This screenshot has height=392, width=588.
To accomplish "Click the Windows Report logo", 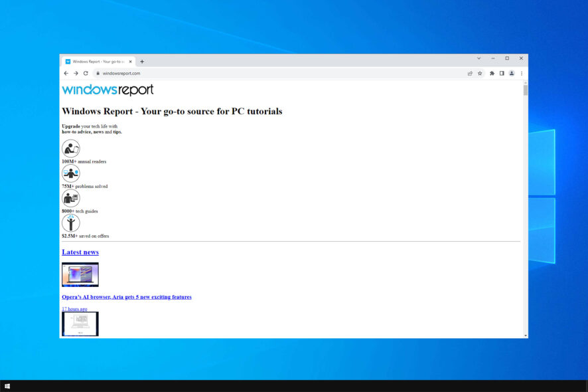I will pos(108,90).
